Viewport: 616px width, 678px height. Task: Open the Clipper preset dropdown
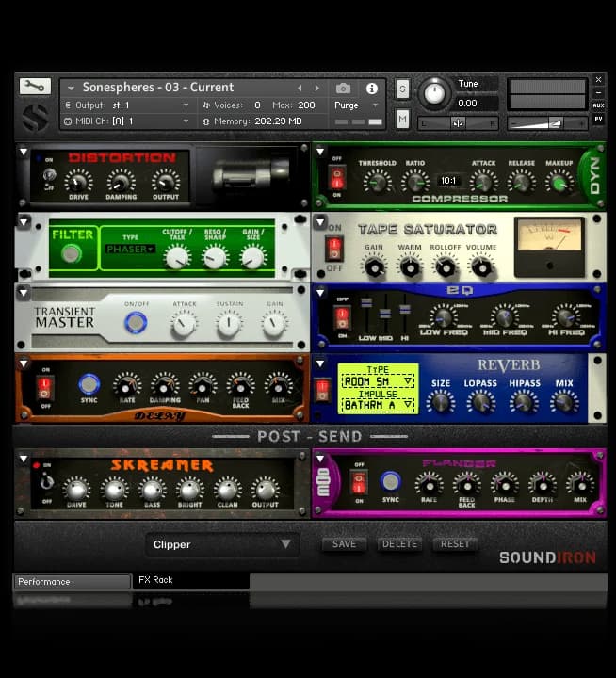pos(222,544)
